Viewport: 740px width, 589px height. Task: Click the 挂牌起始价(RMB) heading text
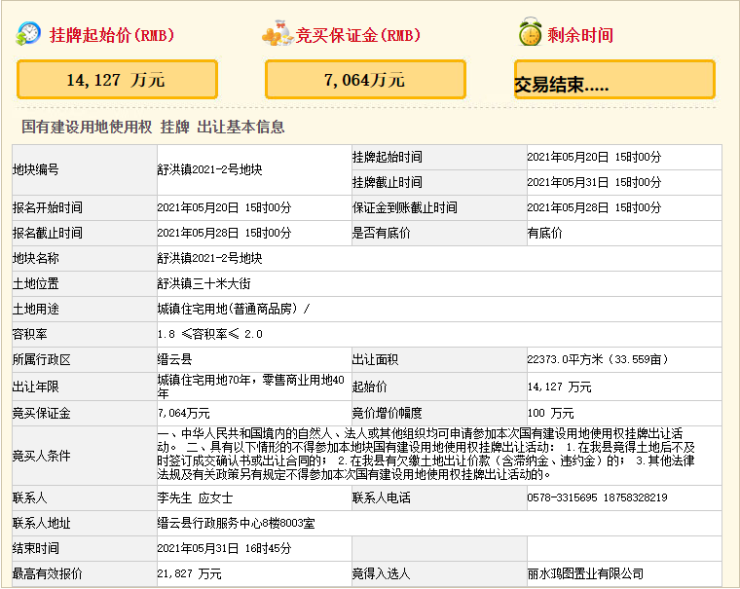point(112,36)
